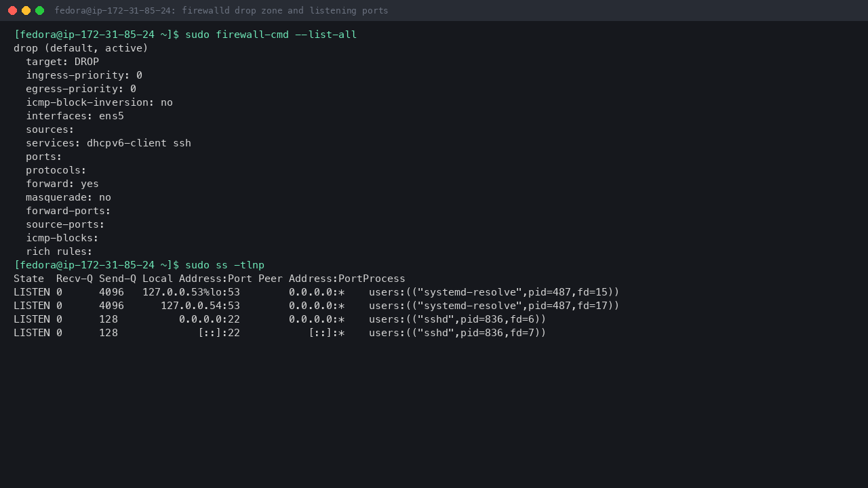Click the 'drop (default, active)' zone line
The image size is (868, 488).
pos(81,48)
